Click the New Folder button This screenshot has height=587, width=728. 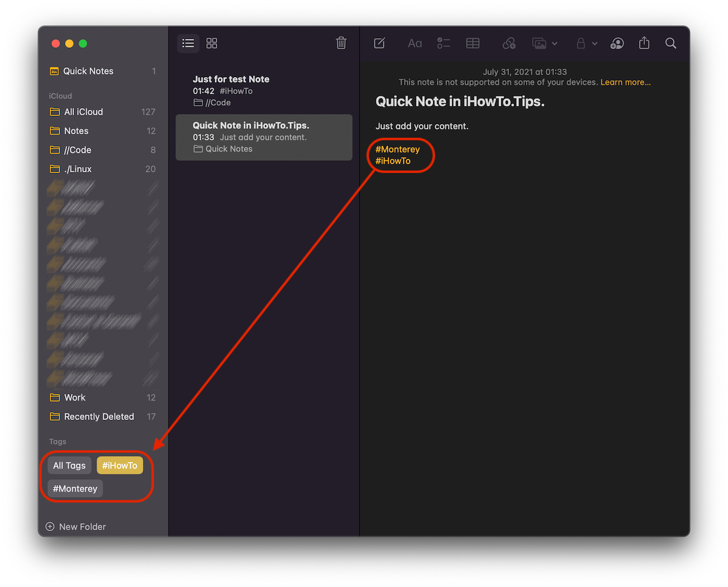coord(76,527)
